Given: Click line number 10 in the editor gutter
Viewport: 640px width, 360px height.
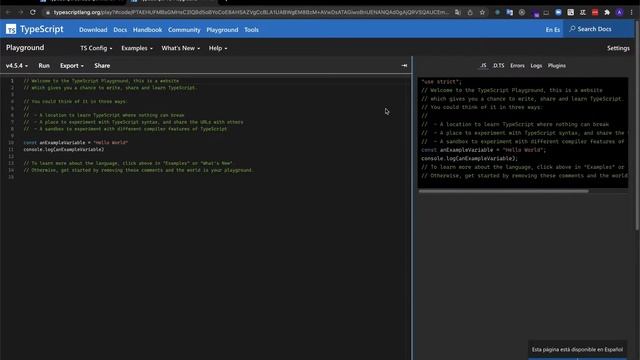Looking at the screenshot, I should tap(11, 142).
